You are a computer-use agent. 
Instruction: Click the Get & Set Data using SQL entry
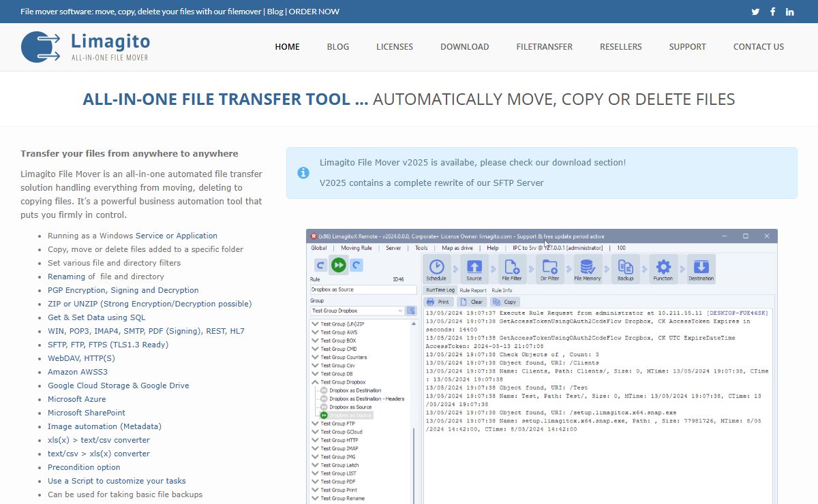point(97,317)
